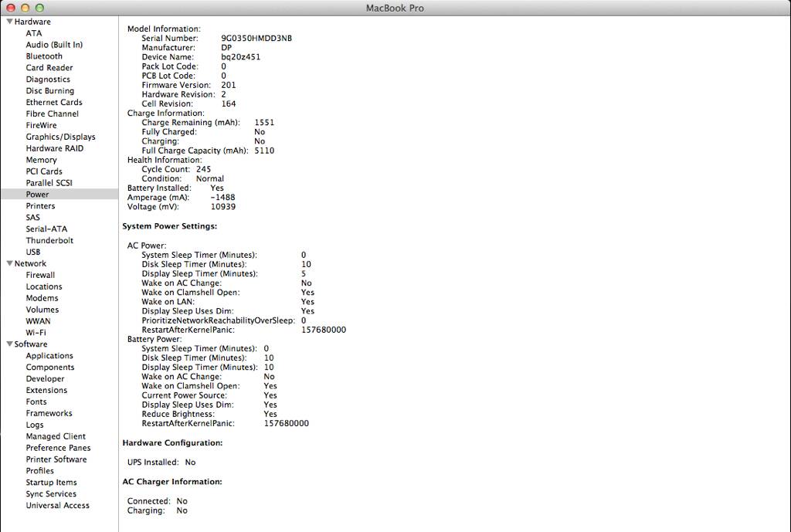This screenshot has height=532, width=791.
Task: Click System Power Settings heading
Action: click(x=169, y=226)
